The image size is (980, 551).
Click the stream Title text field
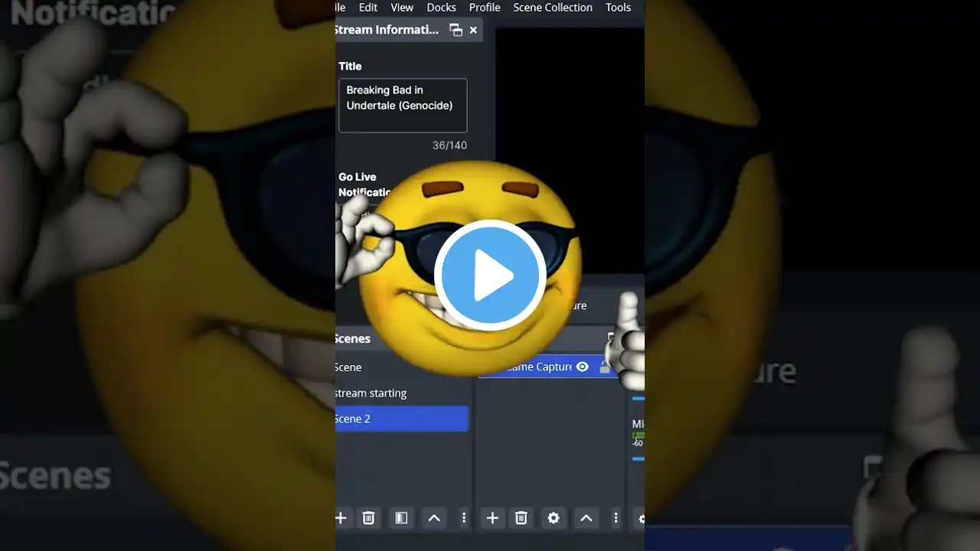pyautogui.click(x=403, y=105)
